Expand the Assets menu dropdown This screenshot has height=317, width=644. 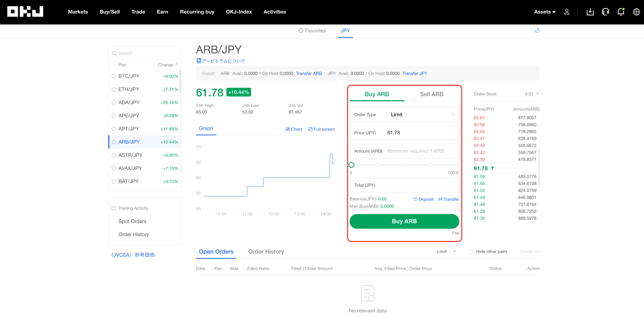click(x=545, y=12)
